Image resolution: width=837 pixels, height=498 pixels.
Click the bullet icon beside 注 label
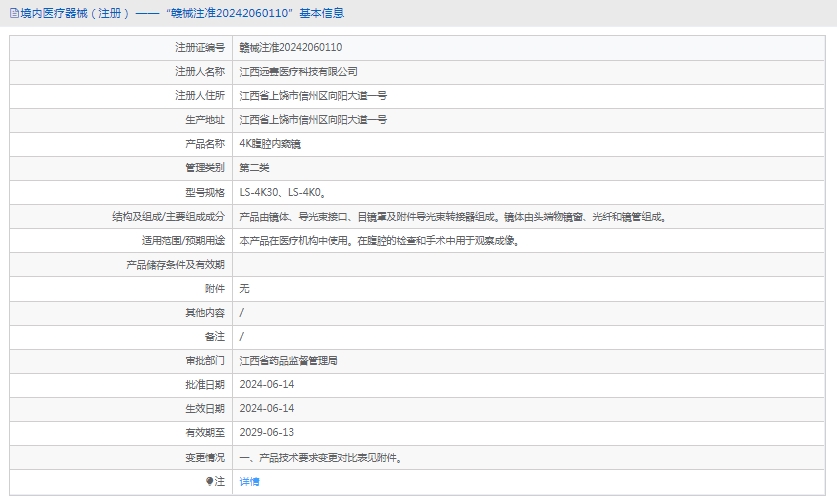tap(210, 481)
